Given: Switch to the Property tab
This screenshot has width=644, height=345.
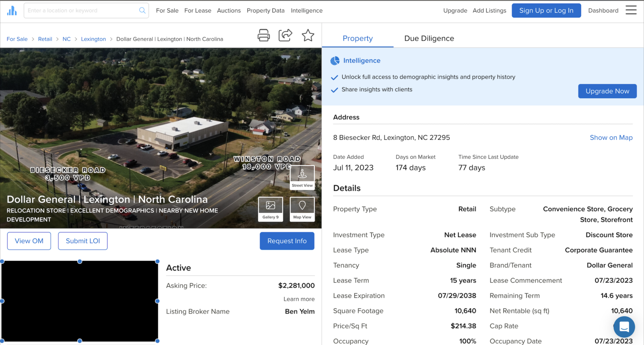Looking at the screenshot, I should pos(358,38).
